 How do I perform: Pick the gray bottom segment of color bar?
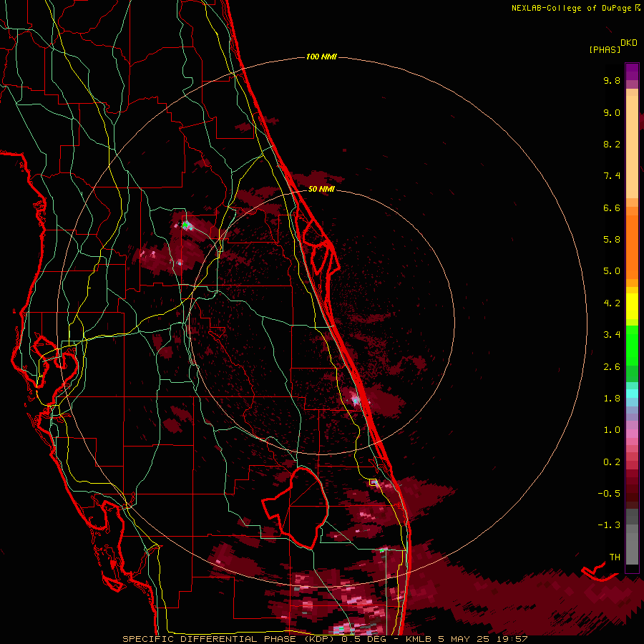[632, 548]
